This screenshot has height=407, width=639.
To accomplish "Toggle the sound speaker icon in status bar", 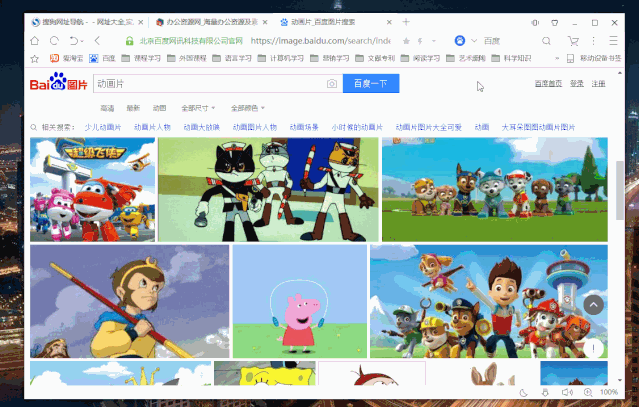I will click(x=566, y=392).
